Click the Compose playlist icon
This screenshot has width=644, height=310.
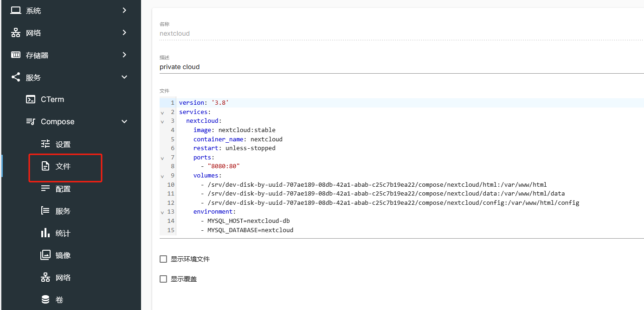[x=31, y=121]
